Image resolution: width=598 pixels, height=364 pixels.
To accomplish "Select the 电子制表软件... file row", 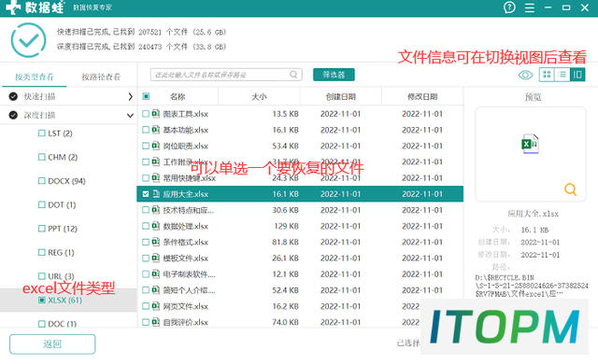I will pos(300,274).
